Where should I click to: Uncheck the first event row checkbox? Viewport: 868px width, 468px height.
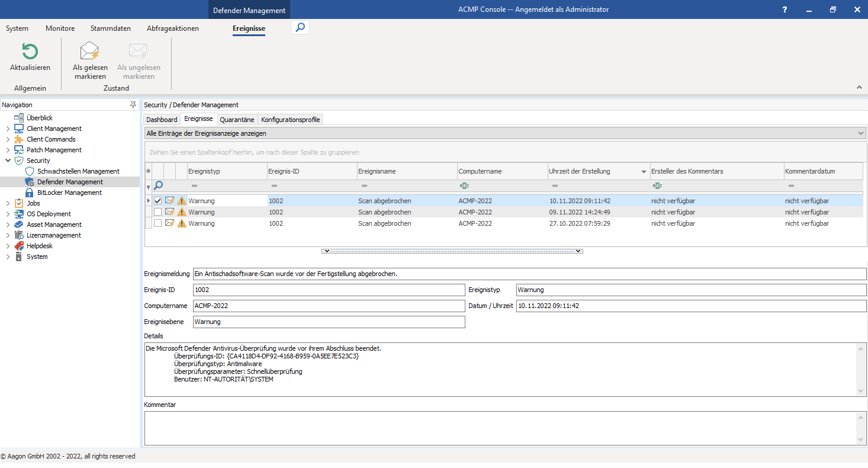pyautogui.click(x=158, y=201)
